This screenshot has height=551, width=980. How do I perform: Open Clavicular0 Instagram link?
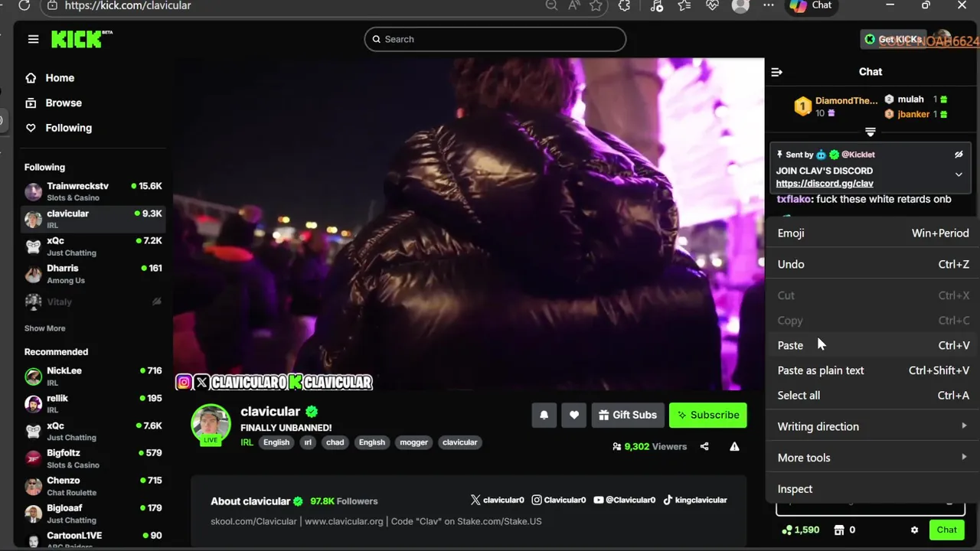(x=559, y=500)
